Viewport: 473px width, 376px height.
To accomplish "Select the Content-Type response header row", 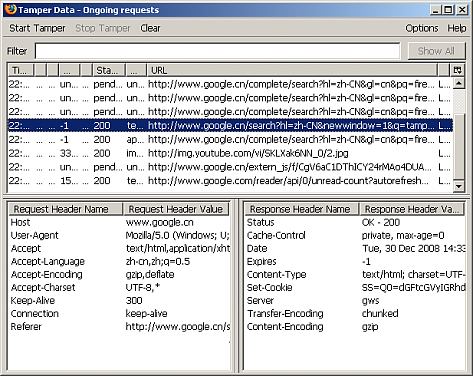I will pos(355,274).
